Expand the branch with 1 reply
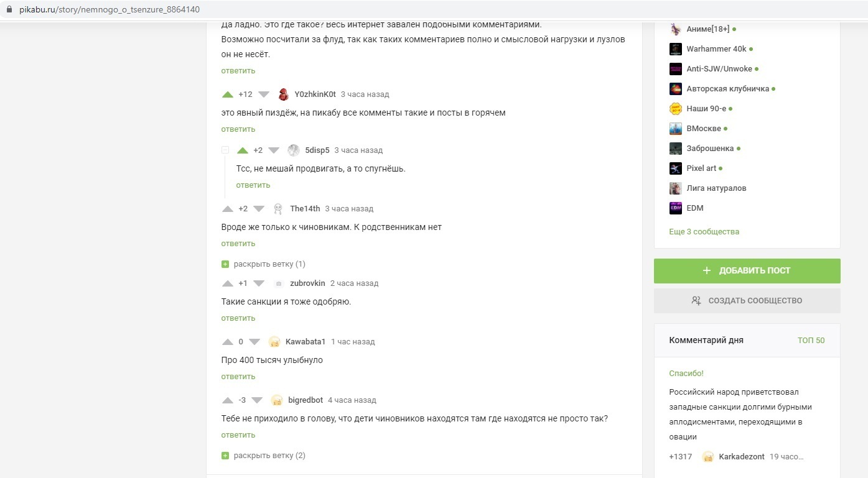This screenshot has height=478, width=868. (x=263, y=264)
